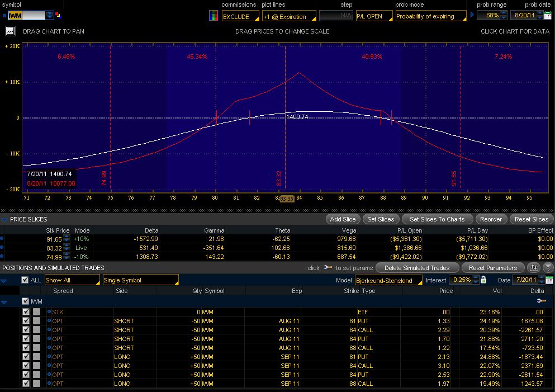Adjust the prob range 68% stepper

tap(504, 15)
